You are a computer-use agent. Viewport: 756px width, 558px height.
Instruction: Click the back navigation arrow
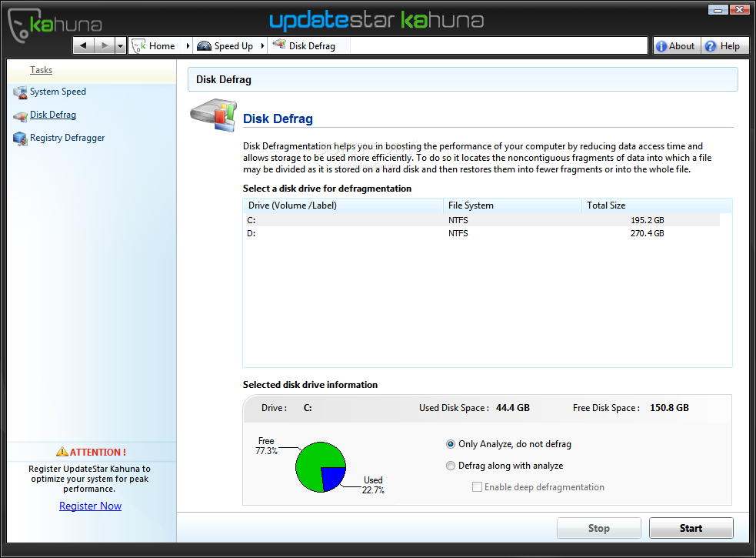(83, 46)
